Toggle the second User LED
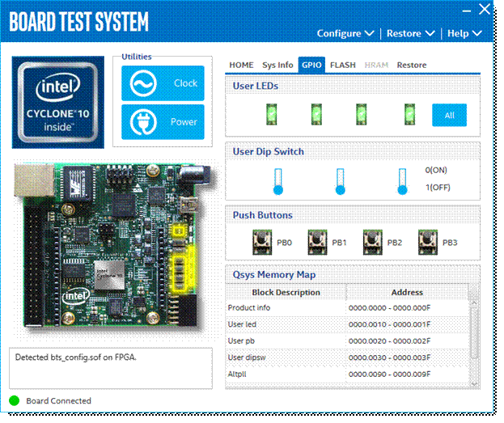 click(316, 114)
